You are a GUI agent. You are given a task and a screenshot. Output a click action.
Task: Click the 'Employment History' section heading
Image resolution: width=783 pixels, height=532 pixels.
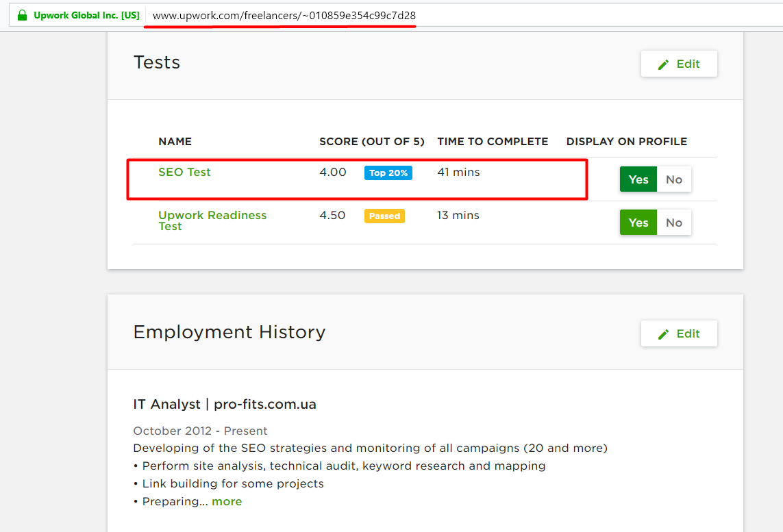[x=229, y=332]
